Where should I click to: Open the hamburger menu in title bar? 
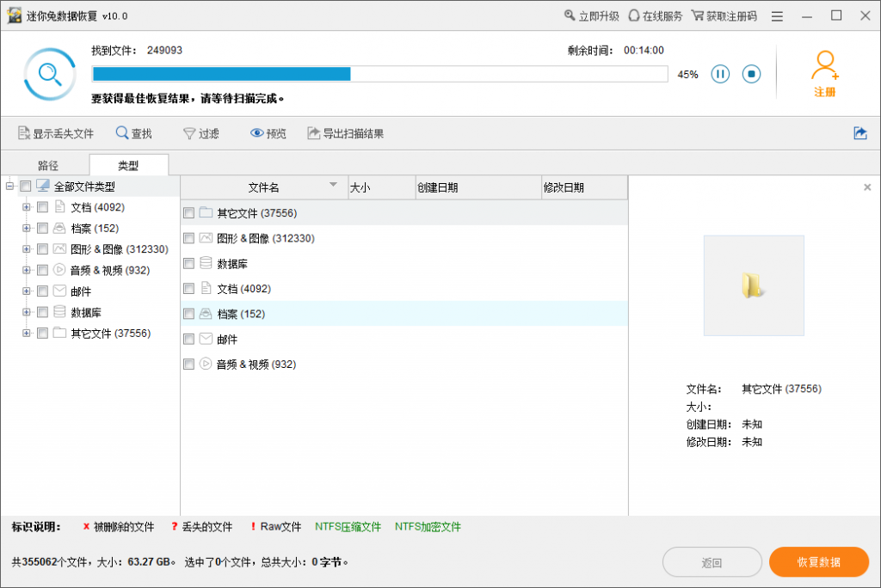tap(777, 16)
